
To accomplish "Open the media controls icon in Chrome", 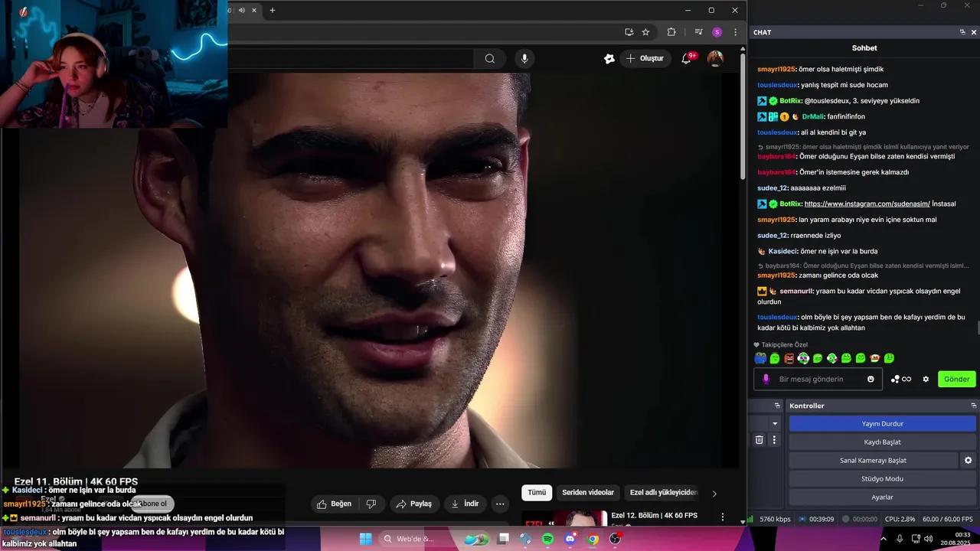I will click(698, 32).
